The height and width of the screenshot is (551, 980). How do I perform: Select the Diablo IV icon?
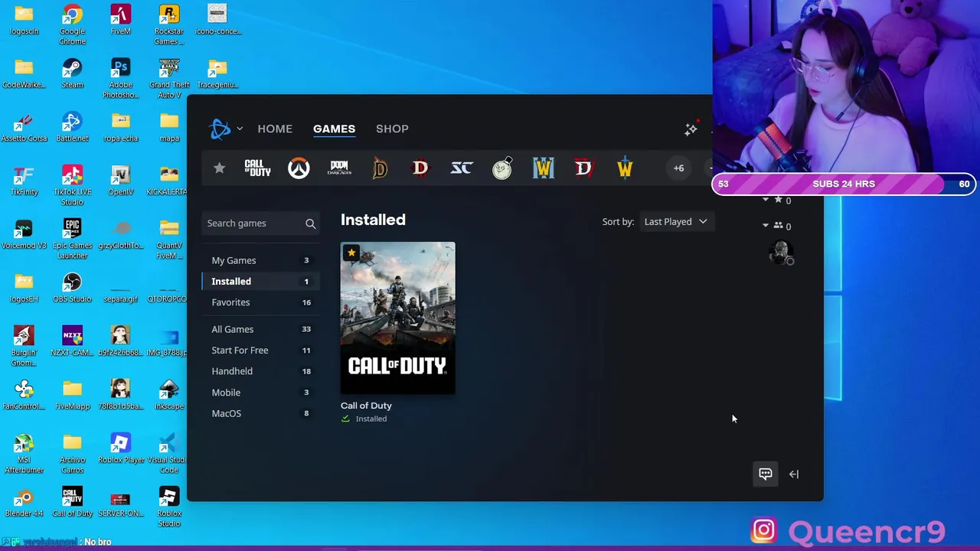[x=583, y=168]
